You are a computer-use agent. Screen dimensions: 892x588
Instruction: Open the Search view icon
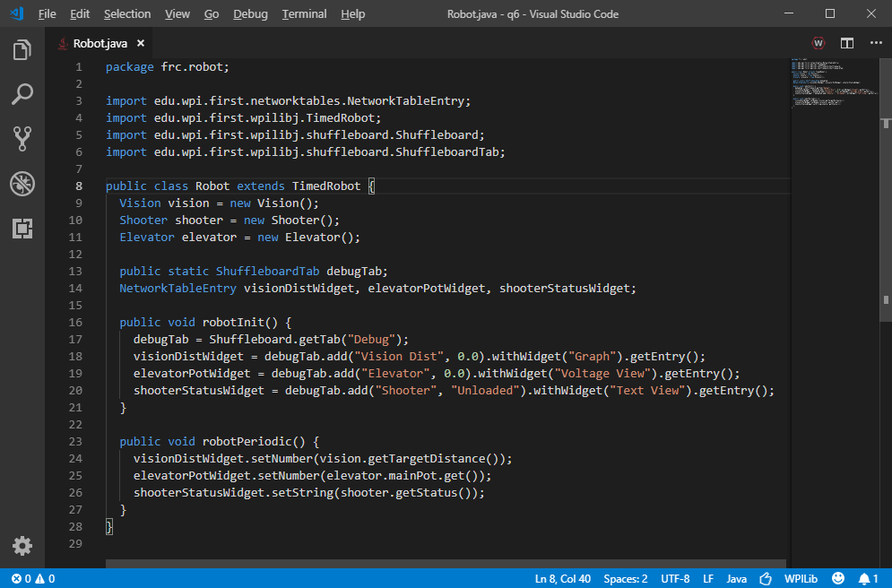tap(22, 94)
